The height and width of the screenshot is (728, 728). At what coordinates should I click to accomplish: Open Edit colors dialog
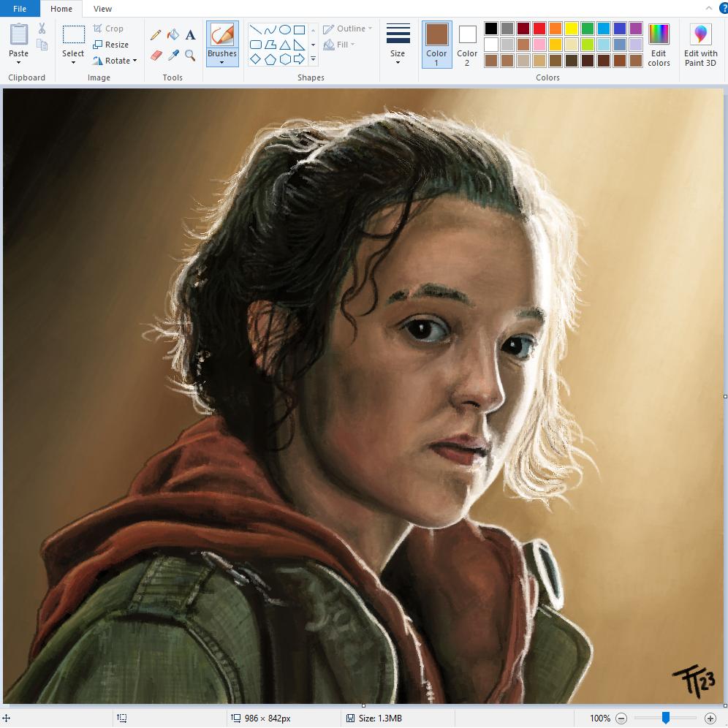[x=659, y=45]
